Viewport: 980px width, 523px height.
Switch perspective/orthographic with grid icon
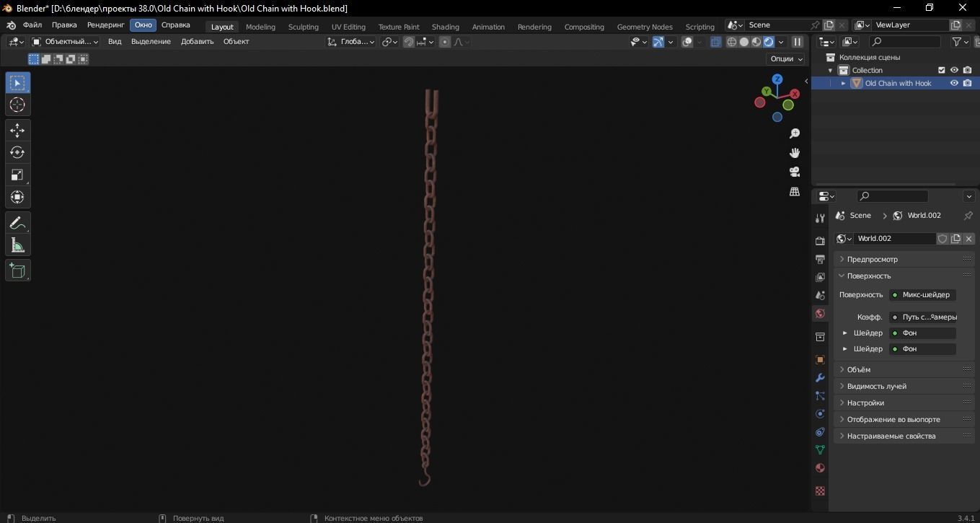[x=795, y=192]
